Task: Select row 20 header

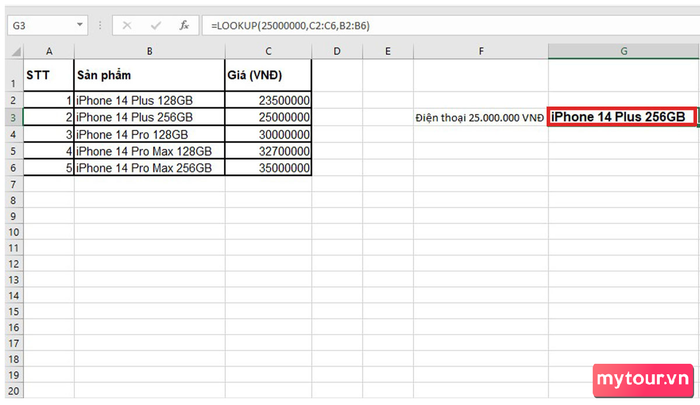Action: pos(14,391)
